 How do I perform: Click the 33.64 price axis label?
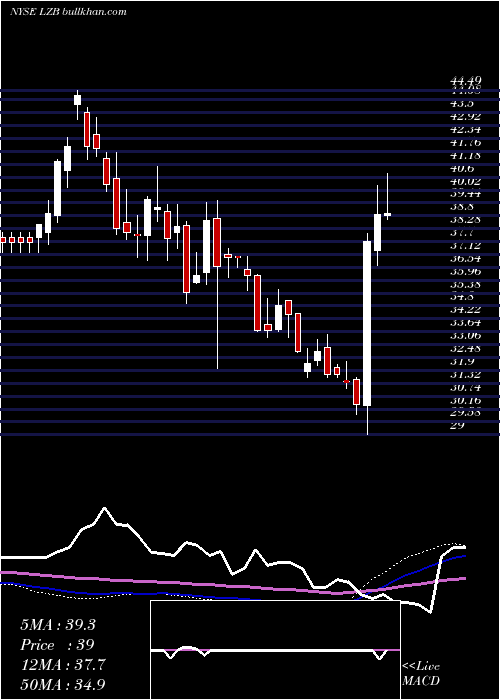click(x=466, y=323)
